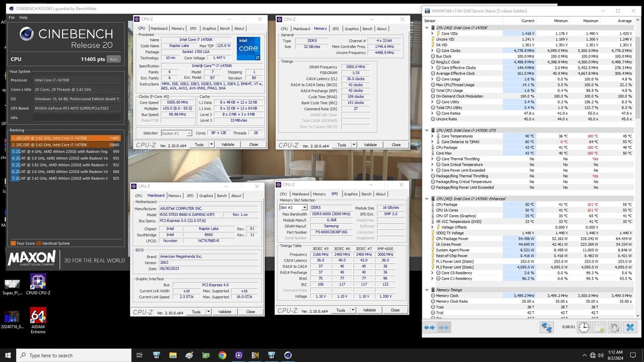
Task: Reset sensor timer using the clock icon
Action: pos(583,327)
